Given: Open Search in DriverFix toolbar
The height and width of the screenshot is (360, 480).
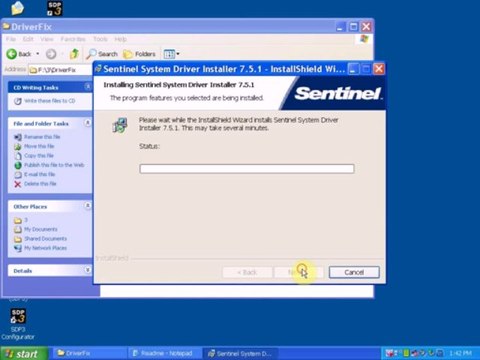Looking at the screenshot, I should pos(102,54).
